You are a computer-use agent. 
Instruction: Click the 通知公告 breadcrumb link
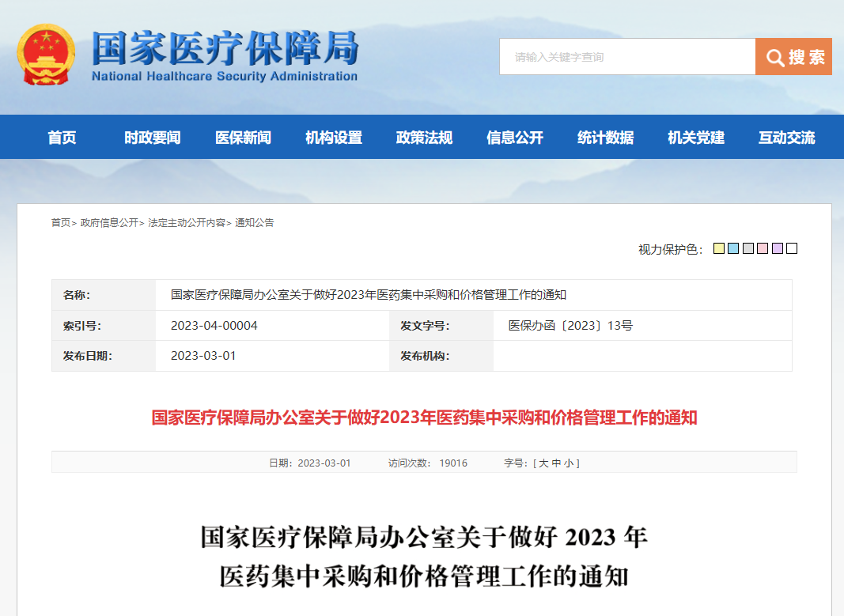click(255, 223)
